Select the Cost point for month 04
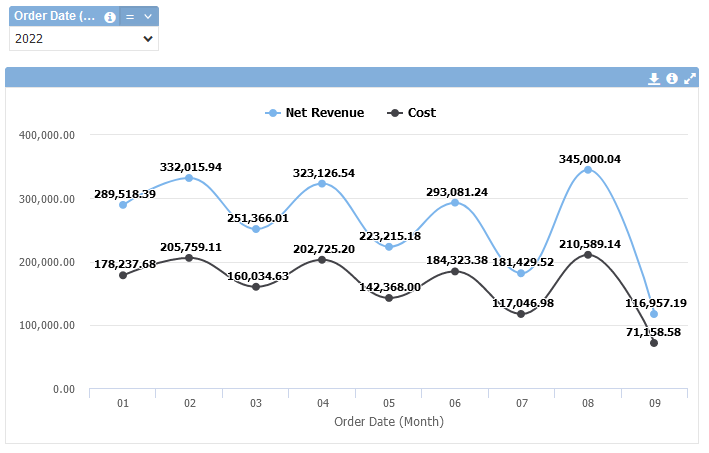Viewport: 709px width, 453px height. coord(322,260)
